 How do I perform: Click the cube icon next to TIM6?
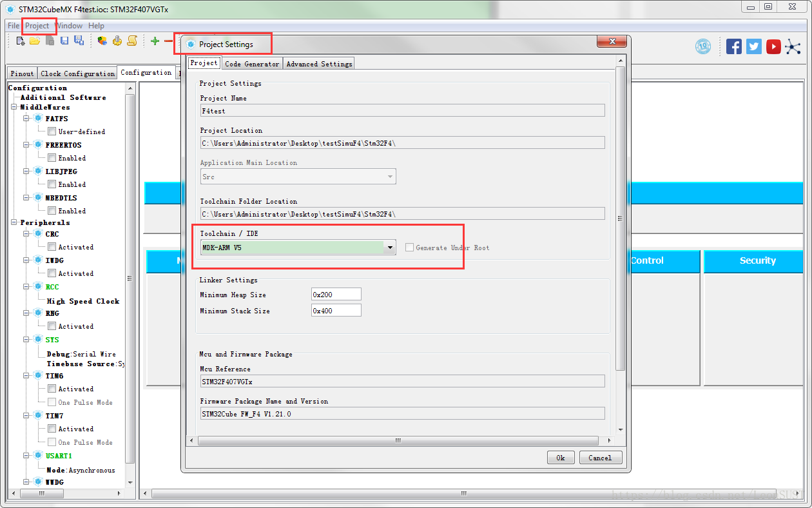38,376
